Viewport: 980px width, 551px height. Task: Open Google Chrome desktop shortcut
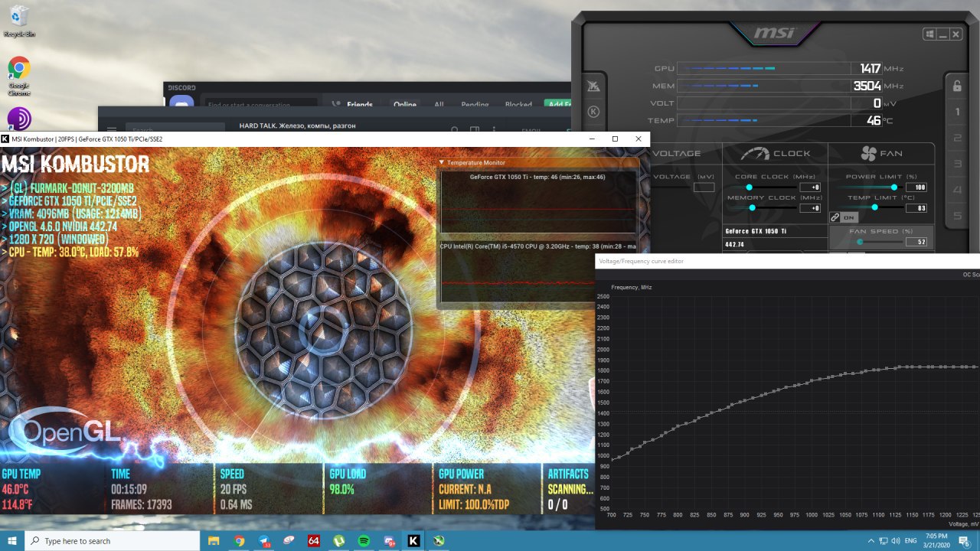[x=19, y=76]
